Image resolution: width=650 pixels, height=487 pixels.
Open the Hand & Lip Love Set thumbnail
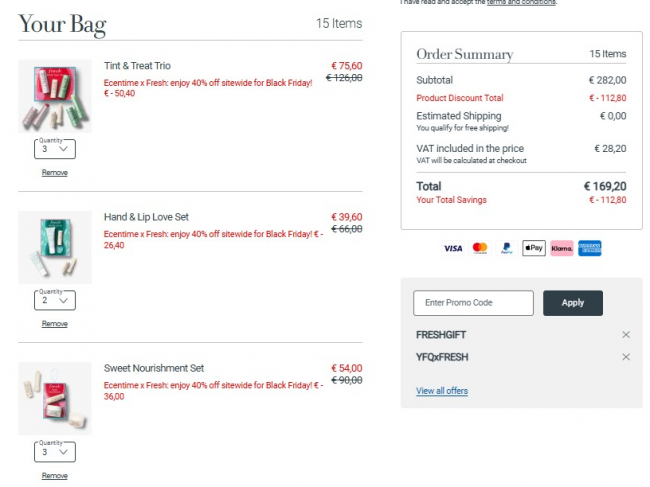pos(55,247)
